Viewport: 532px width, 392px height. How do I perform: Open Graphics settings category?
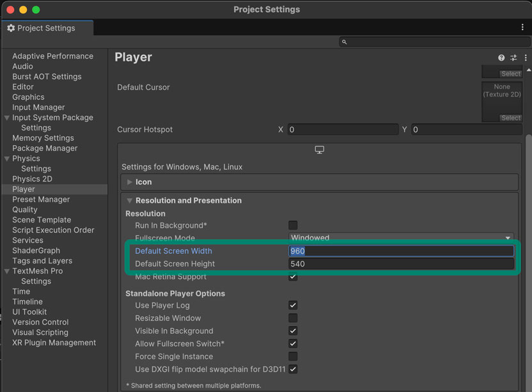(x=28, y=97)
